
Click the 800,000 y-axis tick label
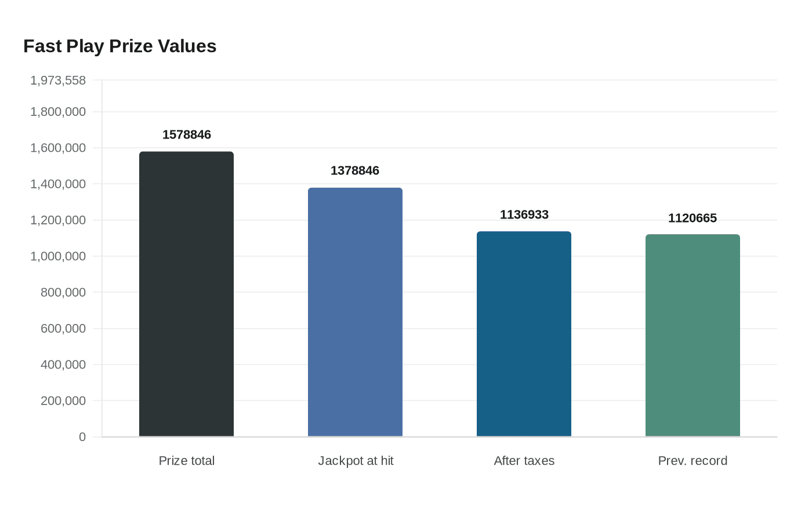[63, 292]
